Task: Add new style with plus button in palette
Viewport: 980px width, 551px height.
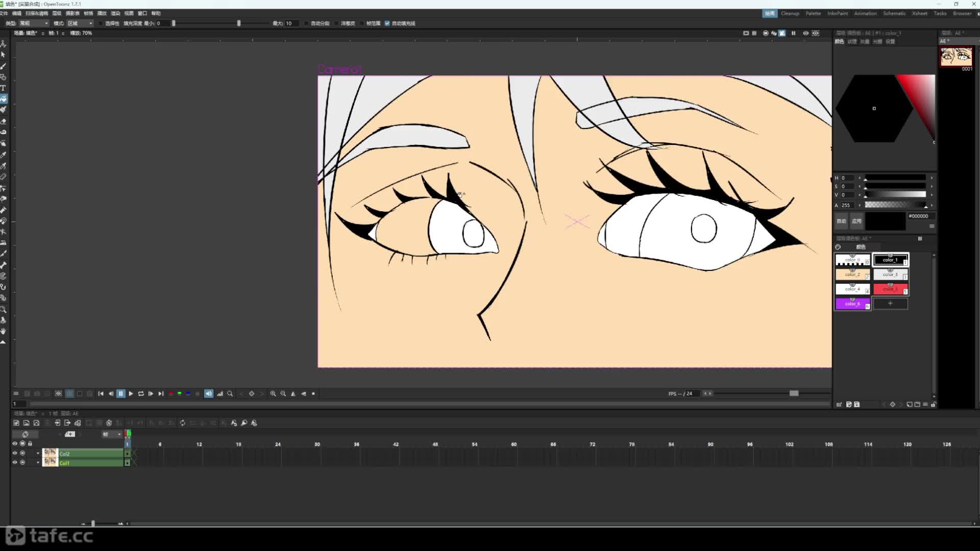Action: tap(890, 304)
